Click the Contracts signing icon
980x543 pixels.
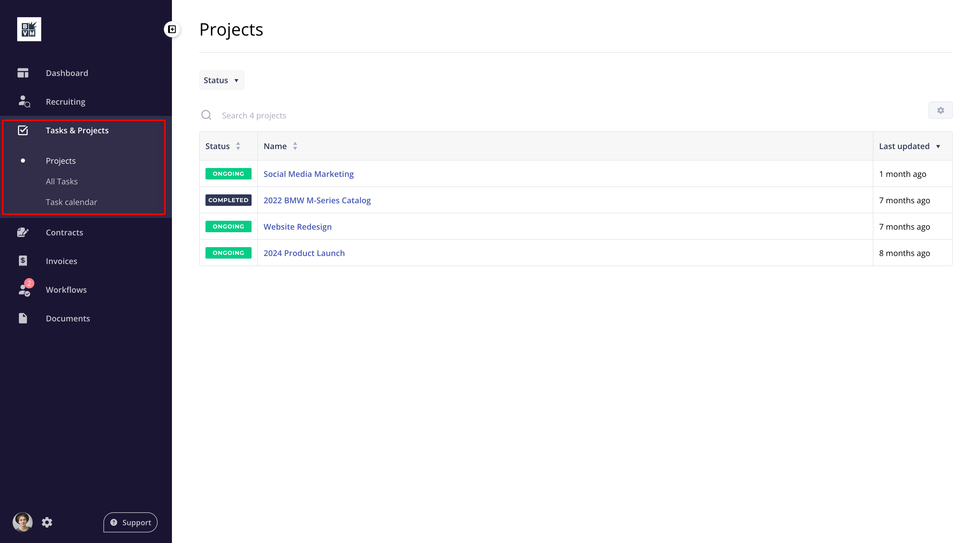[23, 232]
